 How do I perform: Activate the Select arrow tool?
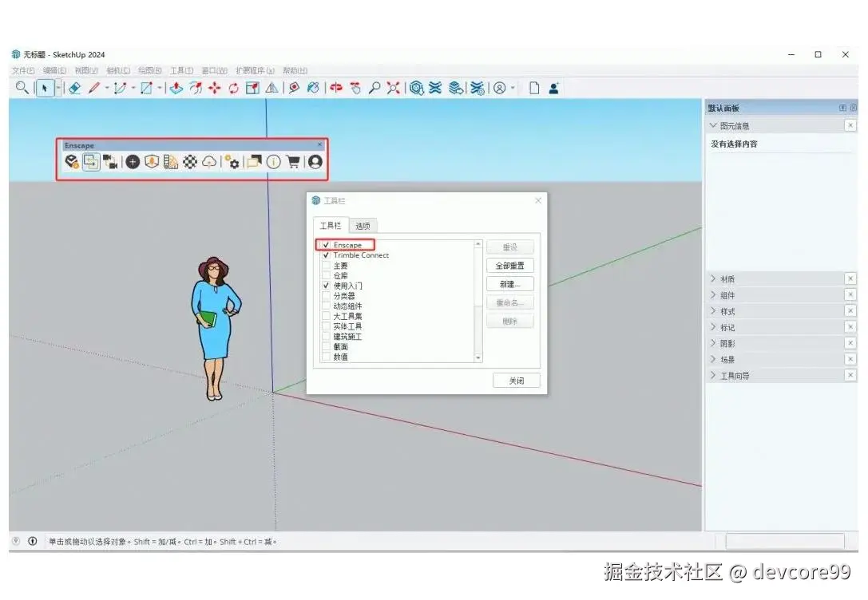coord(45,88)
